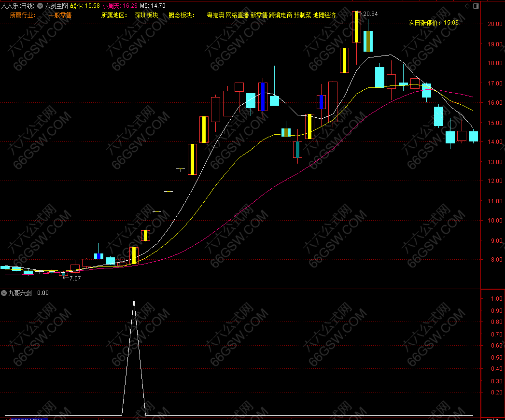Select the 粤港澳 concept tag

(215, 15)
